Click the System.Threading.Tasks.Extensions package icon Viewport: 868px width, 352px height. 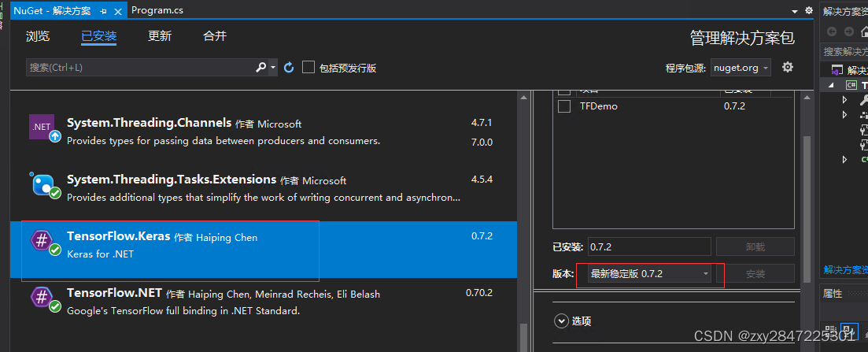(x=44, y=184)
